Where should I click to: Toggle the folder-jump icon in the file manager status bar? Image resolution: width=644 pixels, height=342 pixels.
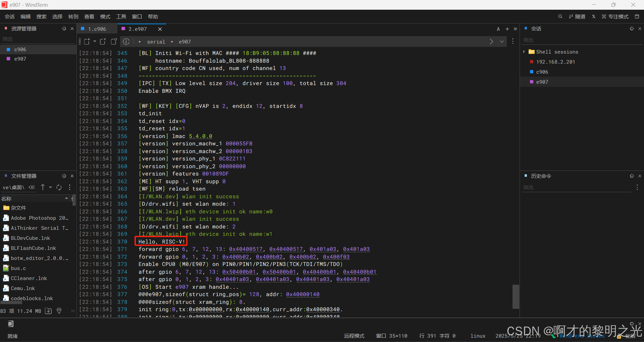pos(48,311)
